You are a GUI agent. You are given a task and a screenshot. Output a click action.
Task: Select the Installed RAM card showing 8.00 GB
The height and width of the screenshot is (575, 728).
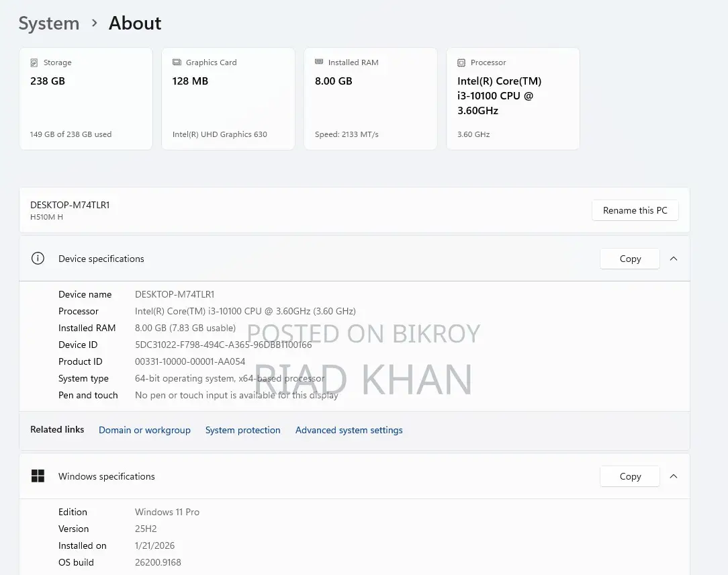coord(371,99)
